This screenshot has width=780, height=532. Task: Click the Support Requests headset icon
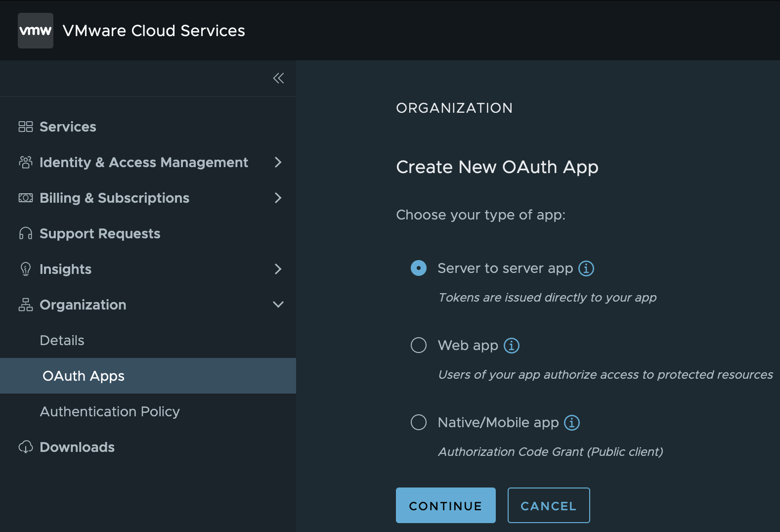tap(26, 233)
